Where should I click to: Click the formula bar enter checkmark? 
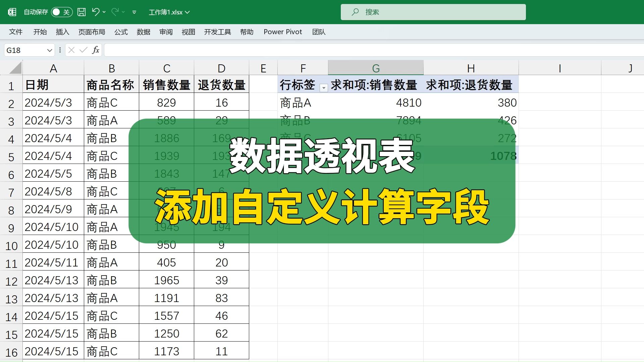pyautogui.click(x=83, y=50)
